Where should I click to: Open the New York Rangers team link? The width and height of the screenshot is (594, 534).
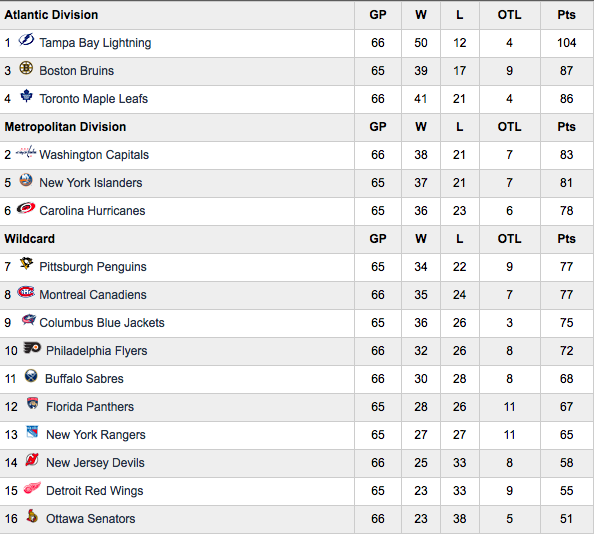click(96, 435)
